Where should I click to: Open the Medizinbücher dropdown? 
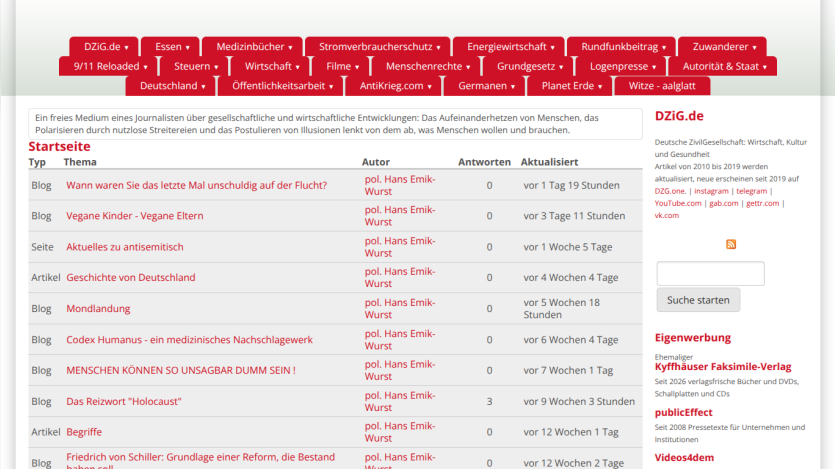[x=254, y=47]
